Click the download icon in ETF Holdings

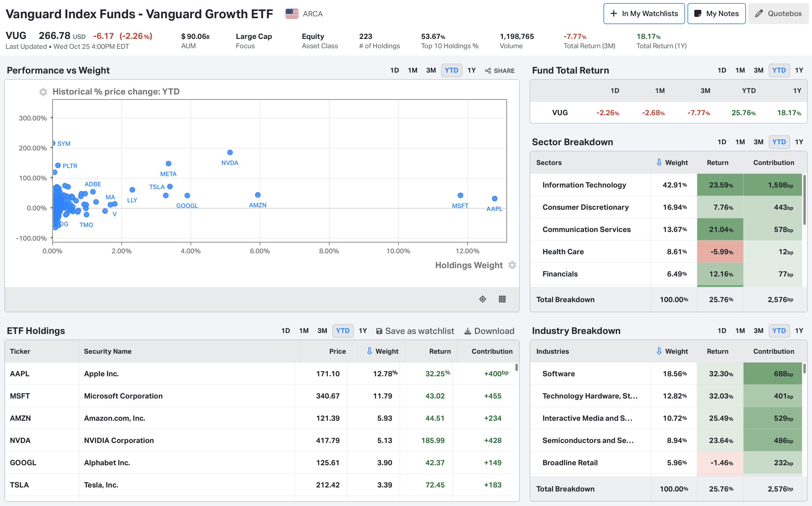tap(467, 331)
